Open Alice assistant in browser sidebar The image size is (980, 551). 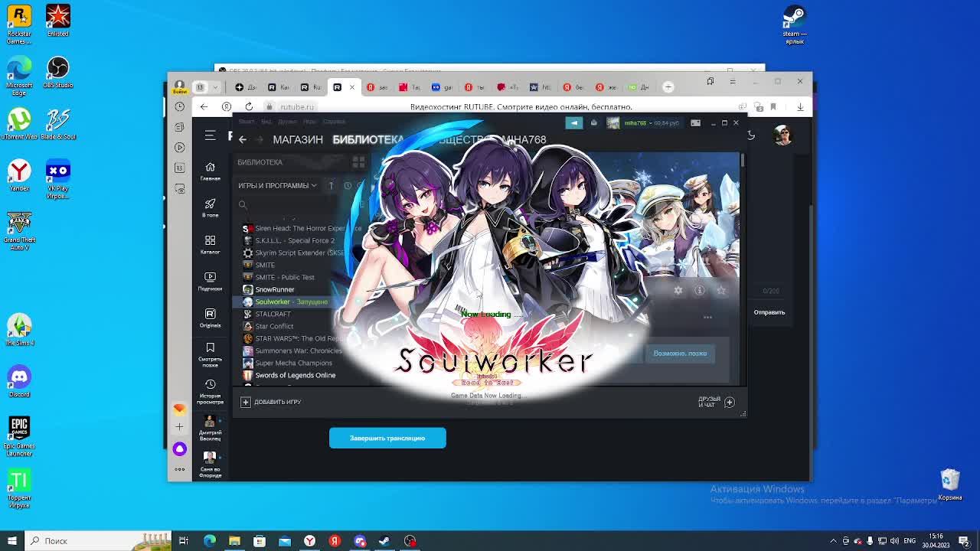[x=179, y=448]
